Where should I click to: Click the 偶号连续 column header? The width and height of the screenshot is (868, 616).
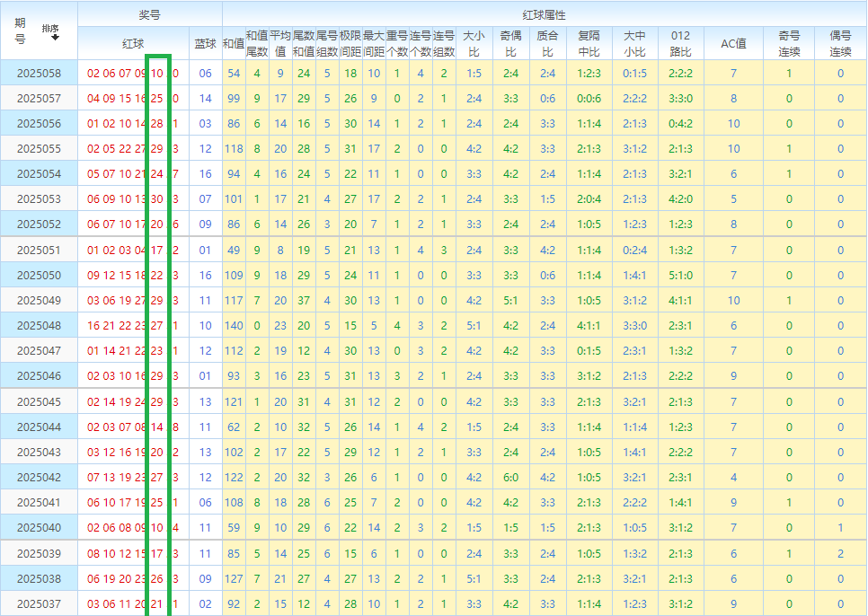point(840,43)
